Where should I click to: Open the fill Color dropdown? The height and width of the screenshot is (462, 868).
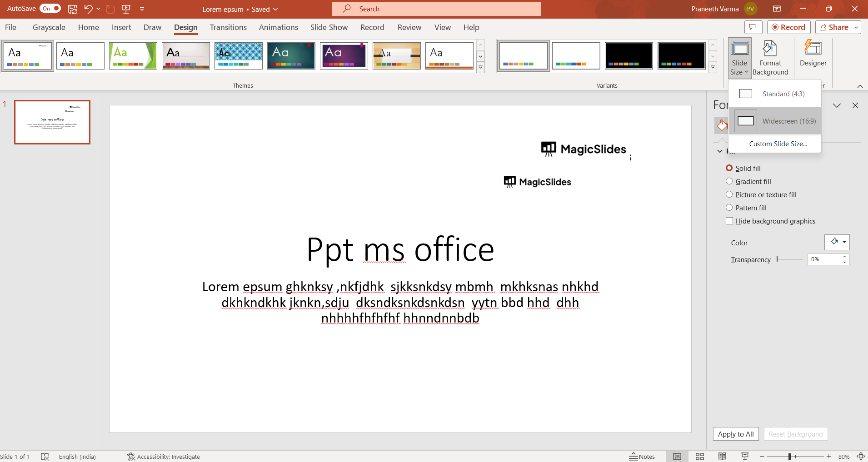[844, 242]
